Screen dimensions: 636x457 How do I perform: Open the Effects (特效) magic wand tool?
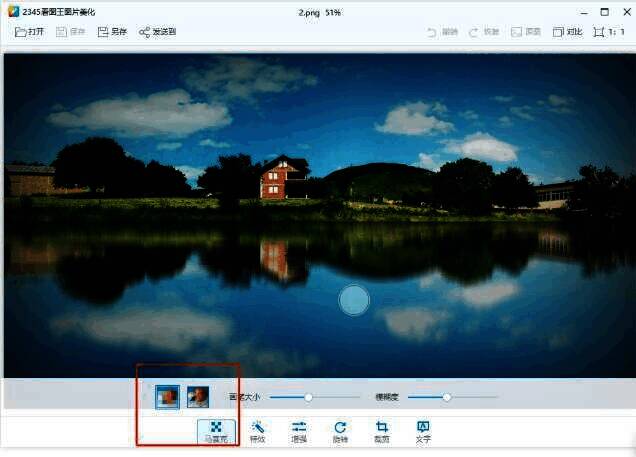[257, 431]
